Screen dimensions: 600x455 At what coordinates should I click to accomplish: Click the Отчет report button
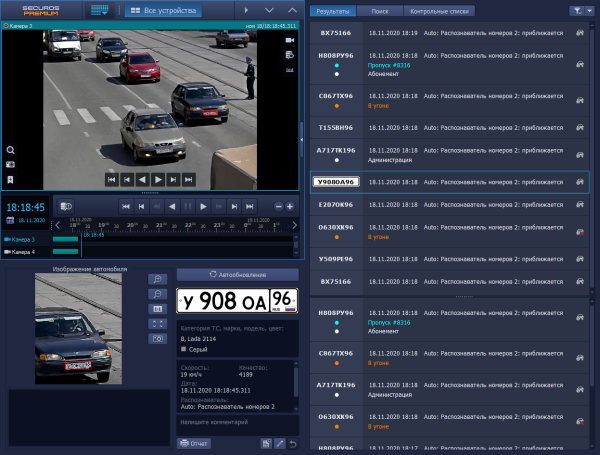(x=193, y=442)
